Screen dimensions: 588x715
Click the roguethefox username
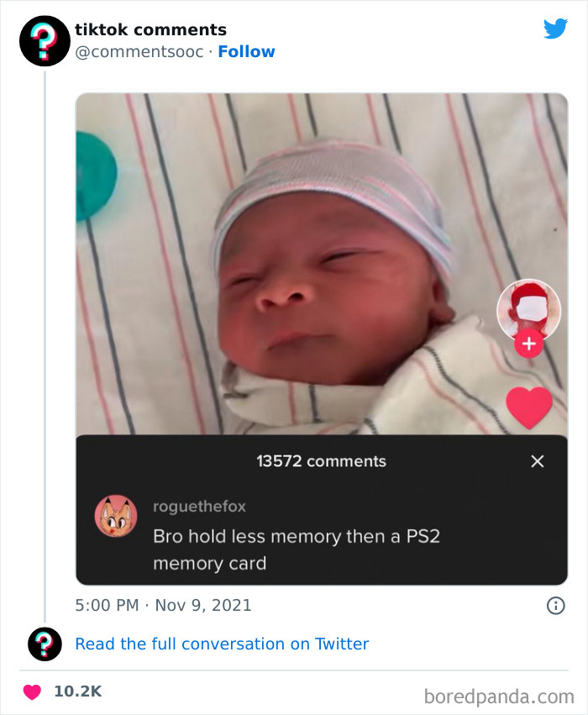coord(199,507)
